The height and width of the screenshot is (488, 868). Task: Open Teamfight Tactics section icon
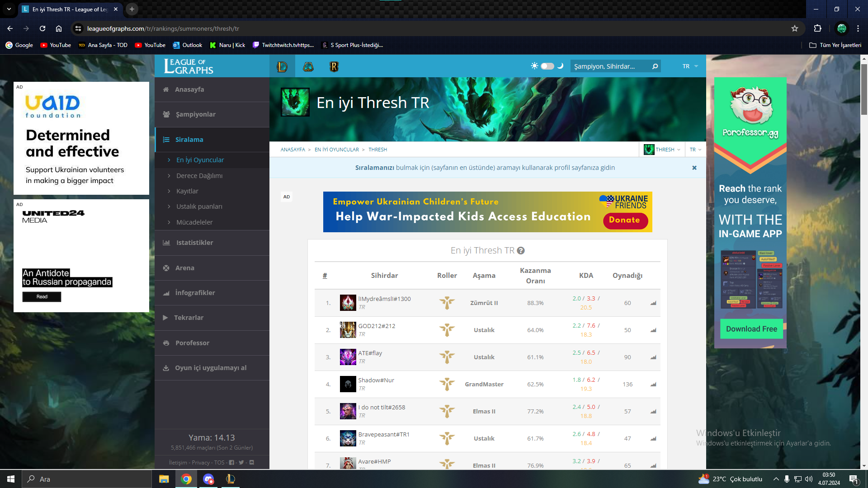click(308, 66)
